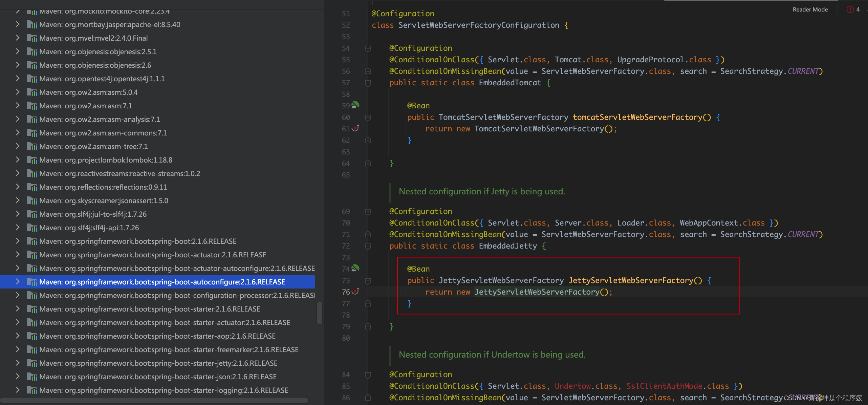Click the library icon beside spring-boot:2.1.6.RELEASE
This screenshot has height=405, width=868.
tap(32, 241)
